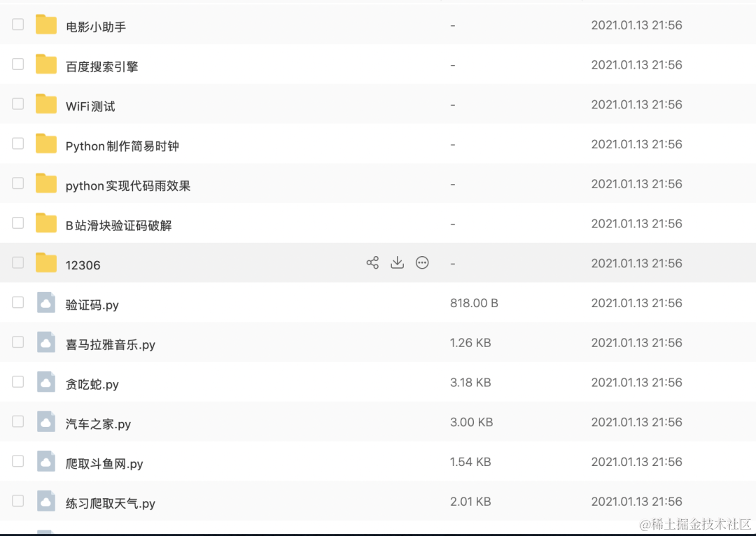
Task: Click the WiFi测试 folder icon
Action: pyautogui.click(x=46, y=104)
